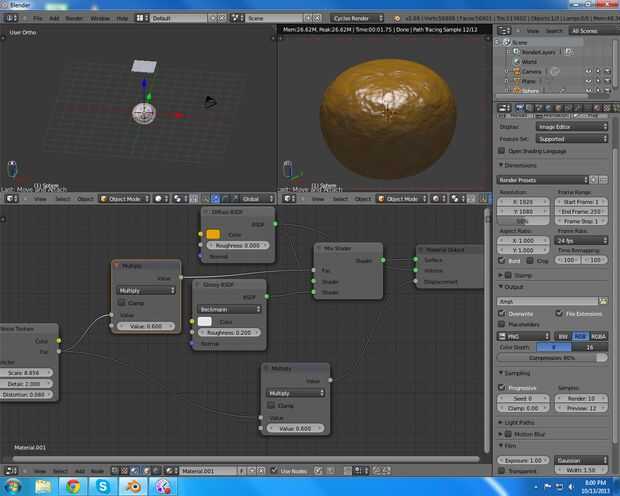Toggle the Overwrite checkbox in Output
The width and height of the screenshot is (620, 496).
(x=503, y=313)
